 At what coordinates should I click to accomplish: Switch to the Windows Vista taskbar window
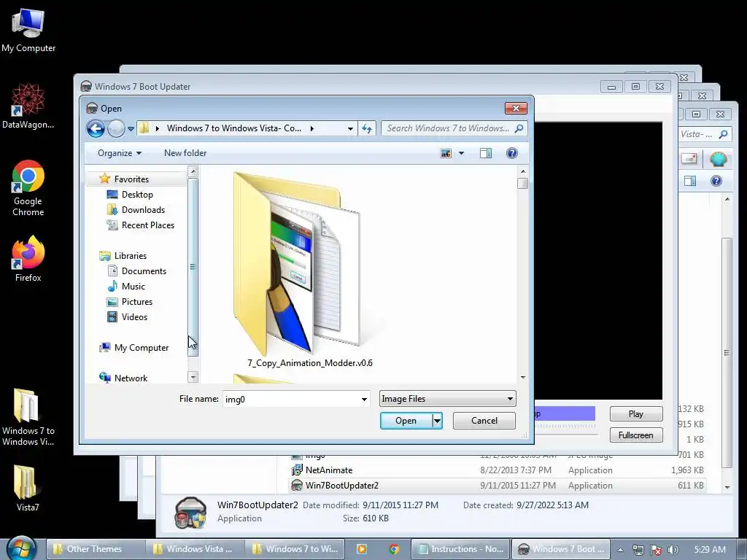(194, 549)
